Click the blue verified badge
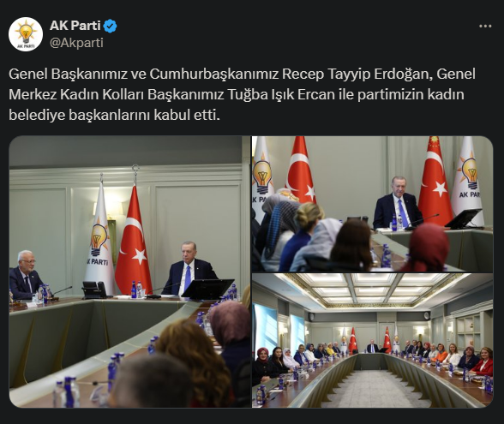The height and width of the screenshot is (424, 504). point(111,26)
